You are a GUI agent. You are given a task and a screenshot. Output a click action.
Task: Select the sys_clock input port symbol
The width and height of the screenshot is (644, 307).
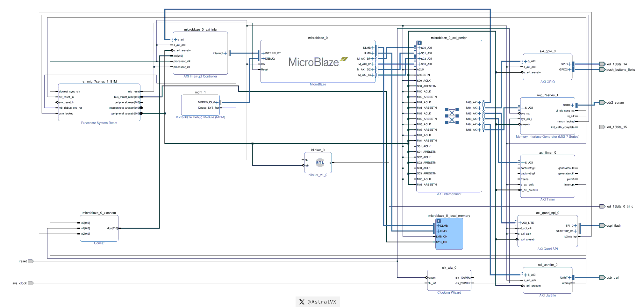click(x=31, y=283)
